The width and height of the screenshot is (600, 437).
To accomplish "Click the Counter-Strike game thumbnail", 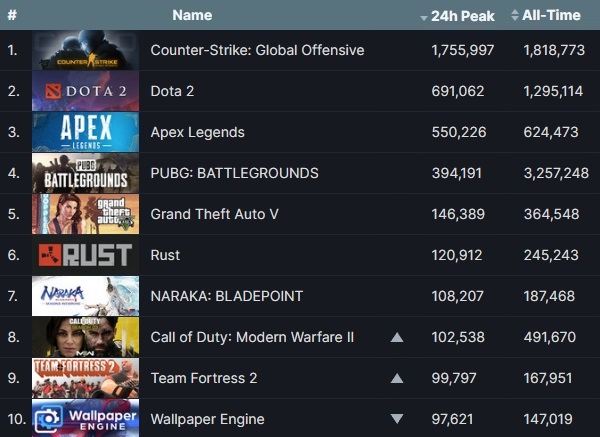I will 86,50.
